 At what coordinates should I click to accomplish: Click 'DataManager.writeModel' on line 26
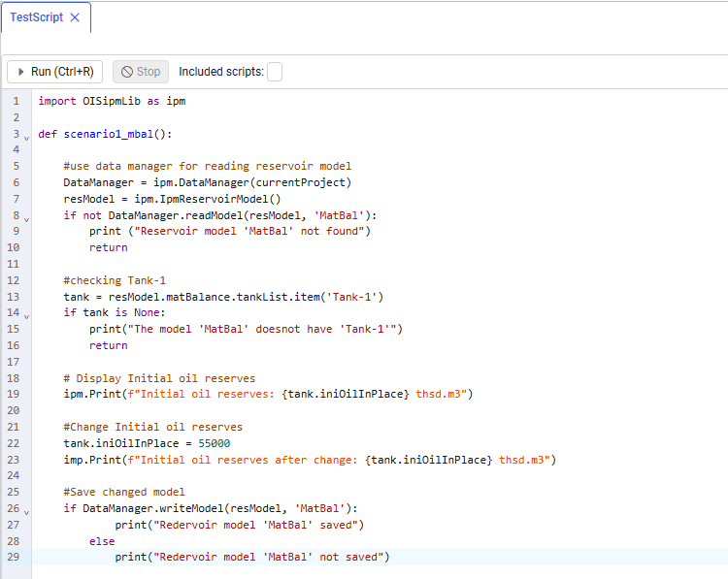click(x=153, y=509)
